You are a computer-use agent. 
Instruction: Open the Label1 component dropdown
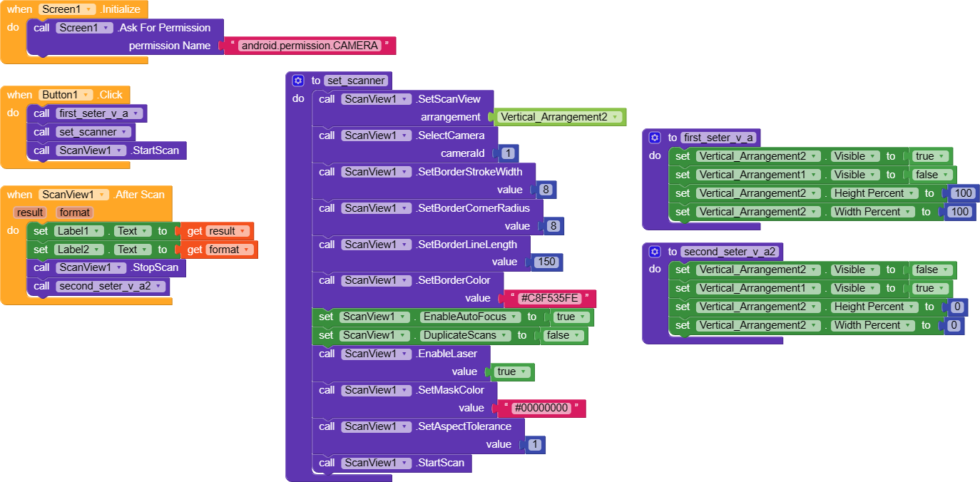click(x=78, y=230)
